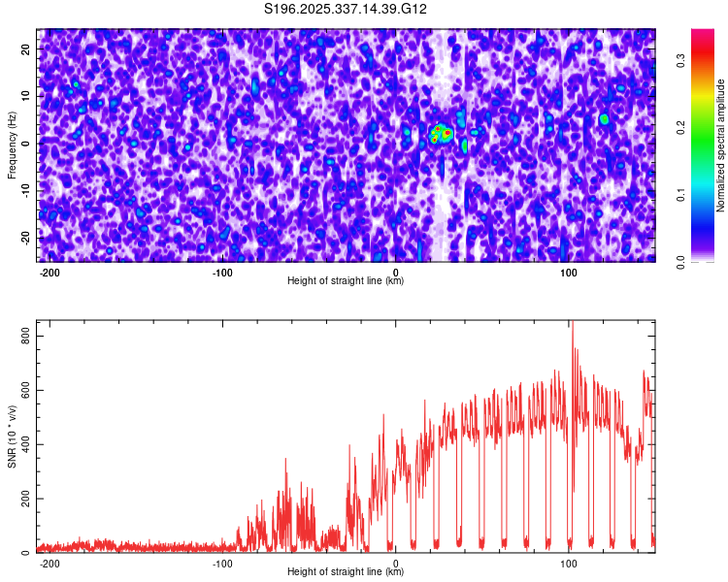
Task: Click the SNR (10 * v/v) axis label
Action: coord(12,436)
